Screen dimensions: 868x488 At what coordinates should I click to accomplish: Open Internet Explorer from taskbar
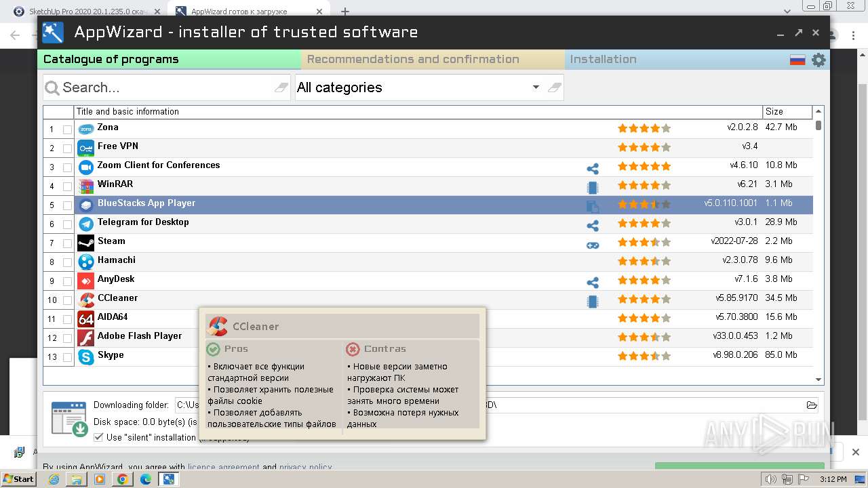coord(54,479)
